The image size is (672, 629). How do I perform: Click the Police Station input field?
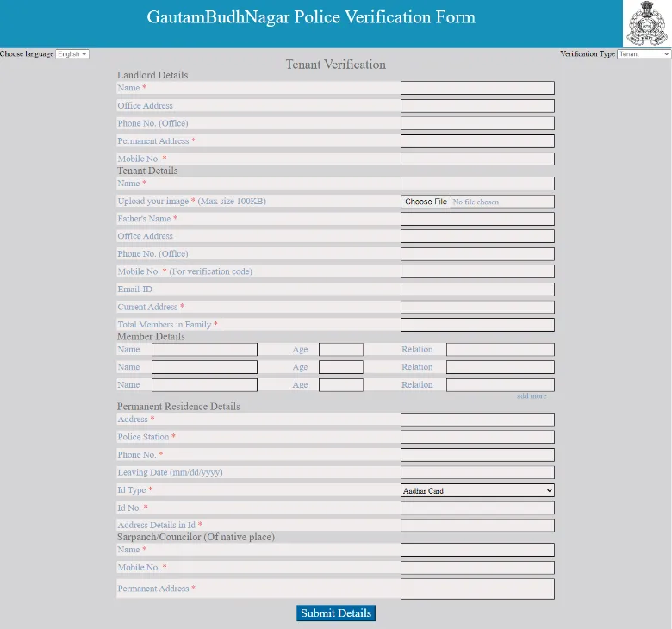tap(477, 437)
